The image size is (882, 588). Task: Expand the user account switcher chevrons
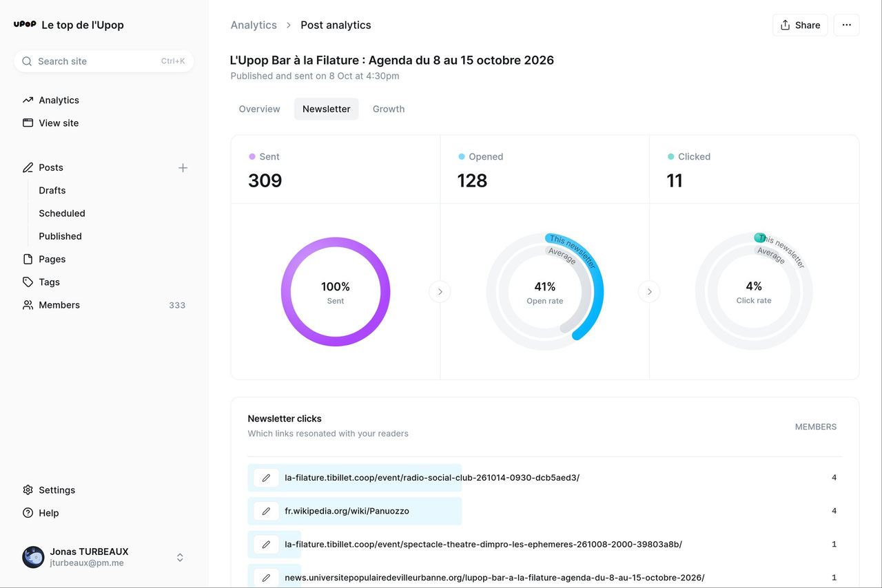180,557
